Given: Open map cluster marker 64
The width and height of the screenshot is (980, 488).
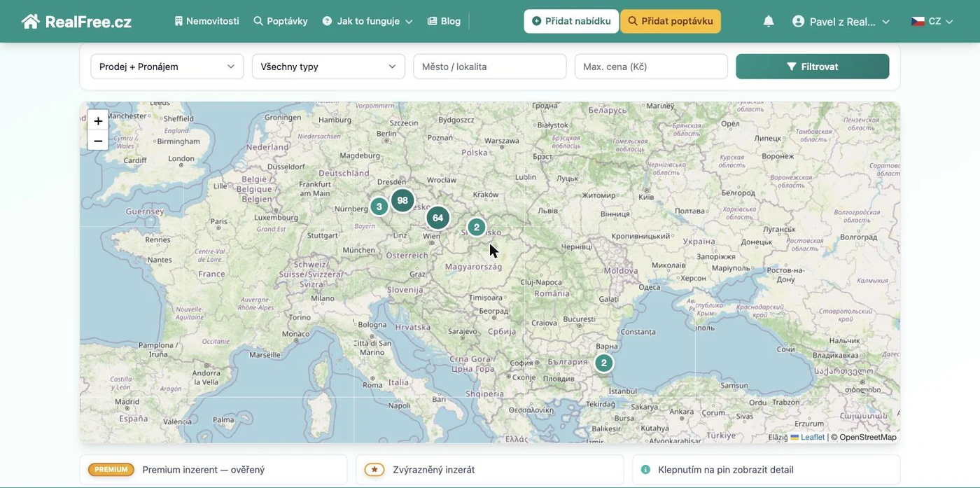Looking at the screenshot, I should tap(437, 218).
